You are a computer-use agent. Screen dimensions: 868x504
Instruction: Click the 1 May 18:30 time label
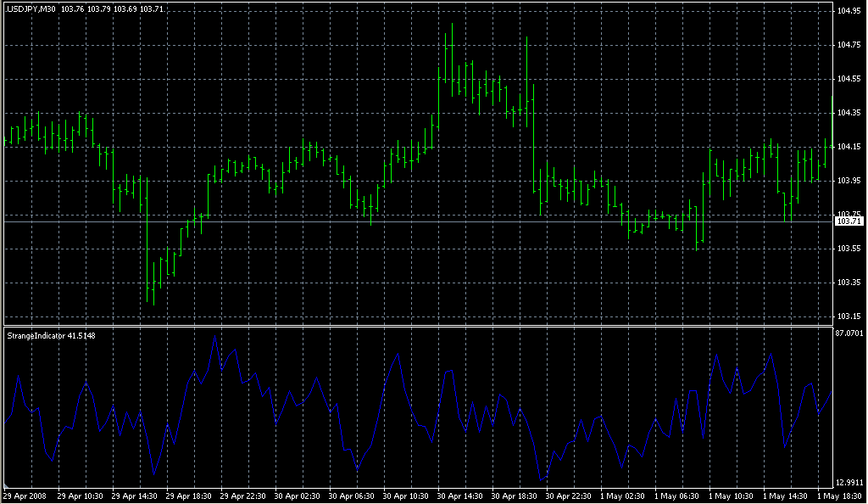click(841, 496)
